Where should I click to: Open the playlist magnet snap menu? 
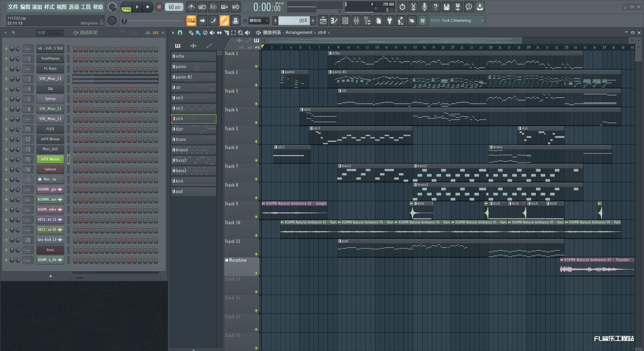[x=180, y=33]
